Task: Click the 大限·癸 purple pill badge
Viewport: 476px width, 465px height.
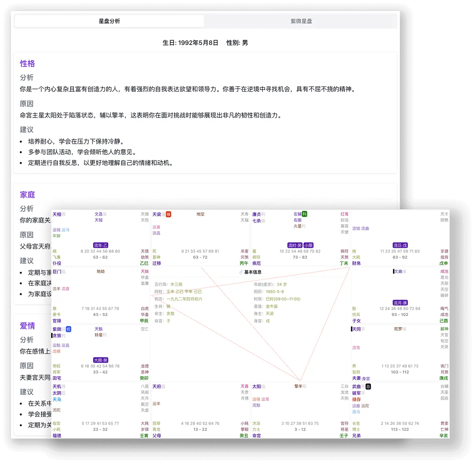Action: 101,360
